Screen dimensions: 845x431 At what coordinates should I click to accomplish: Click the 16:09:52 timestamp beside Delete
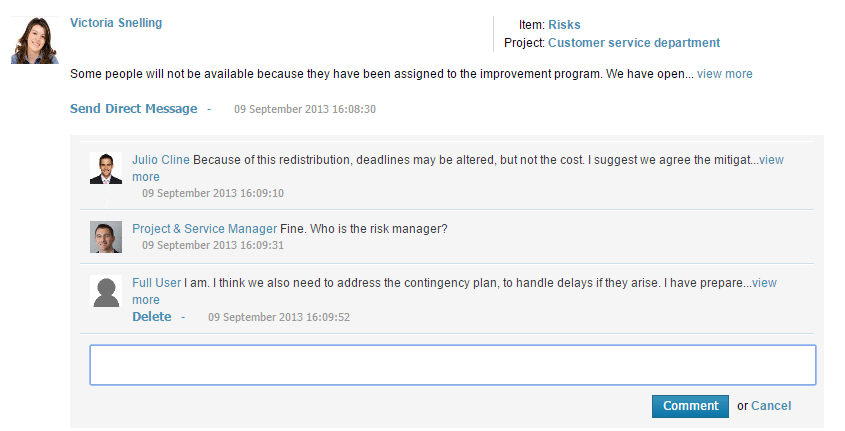click(x=279, y=317)
